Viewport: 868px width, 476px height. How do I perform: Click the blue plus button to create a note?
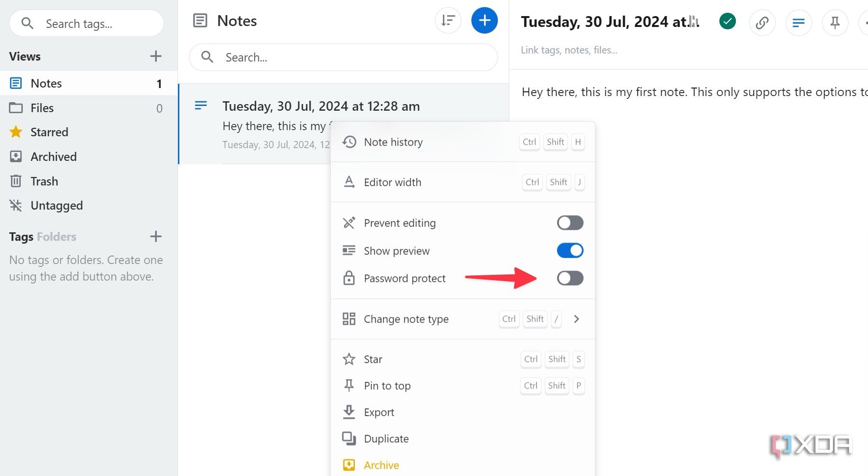click(x=484, y=20)
